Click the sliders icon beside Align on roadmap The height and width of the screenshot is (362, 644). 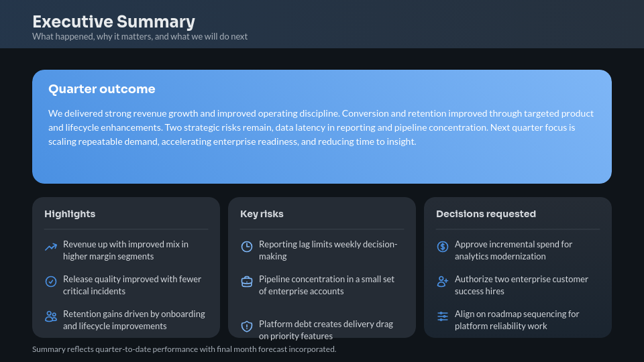pyautogui.click(x=442, y=316)
